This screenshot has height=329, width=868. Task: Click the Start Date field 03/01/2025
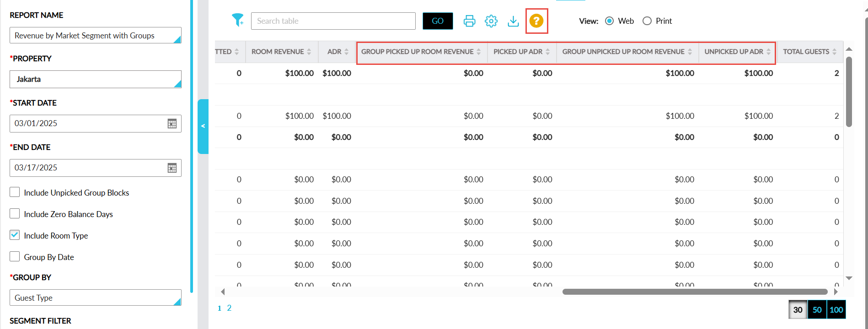pyautogui.click(x=95, y=123)
